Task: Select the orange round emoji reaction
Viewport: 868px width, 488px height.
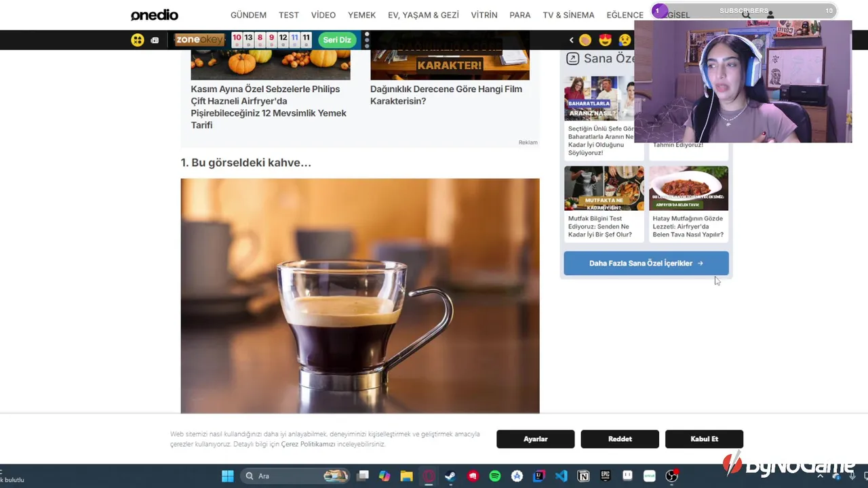Action: (585, 40)
